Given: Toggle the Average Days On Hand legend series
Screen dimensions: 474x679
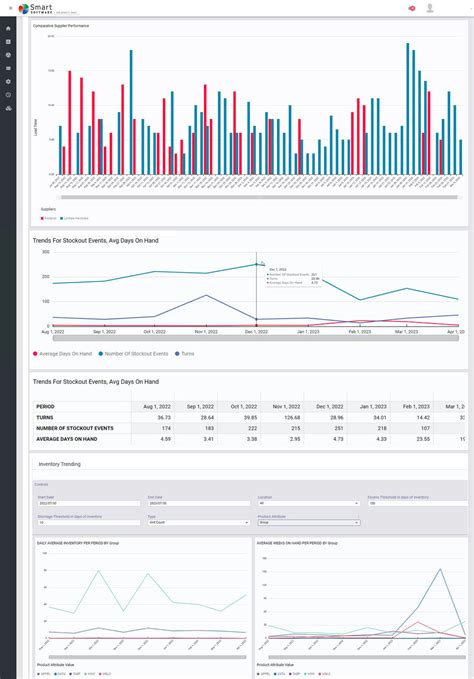Looking at the screenshot, I should (x=62, y=354).
